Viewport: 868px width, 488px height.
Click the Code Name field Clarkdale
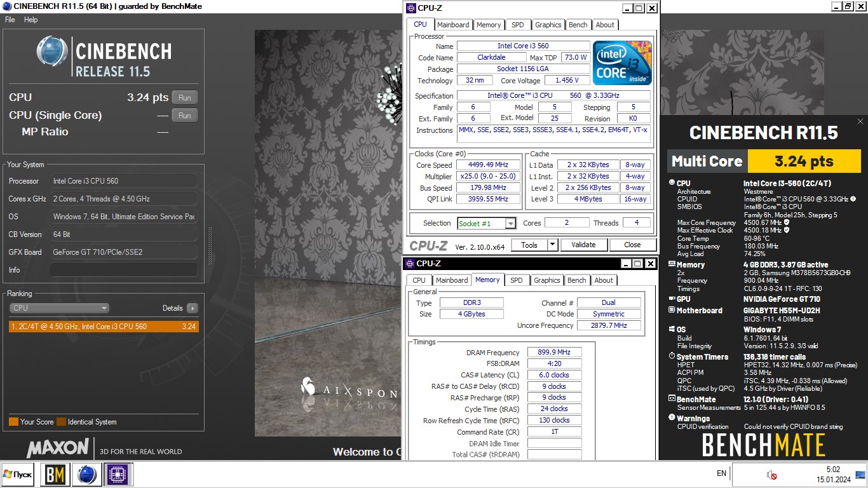(491, 57)
